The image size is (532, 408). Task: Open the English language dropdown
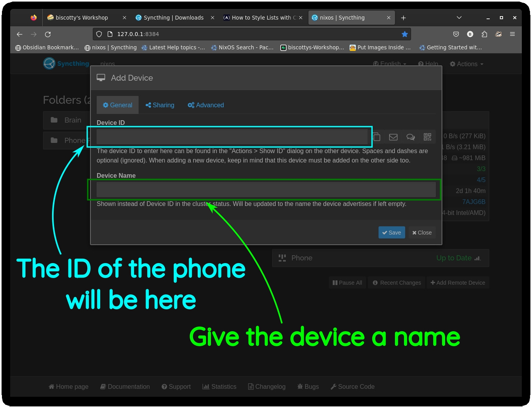(390, 64)
